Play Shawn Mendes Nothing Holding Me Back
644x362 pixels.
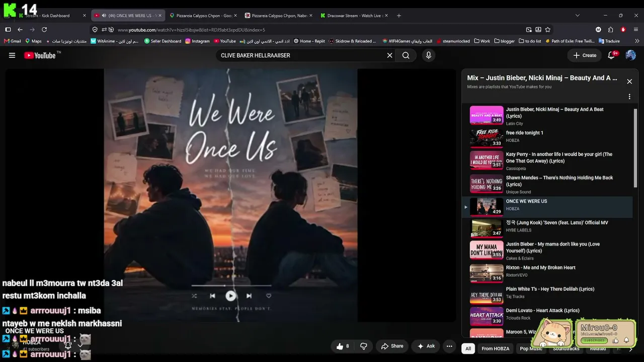coord(547,185)
